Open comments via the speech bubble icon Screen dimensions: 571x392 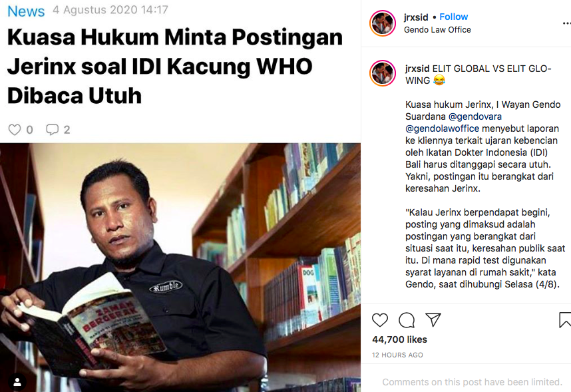[407, 320]
